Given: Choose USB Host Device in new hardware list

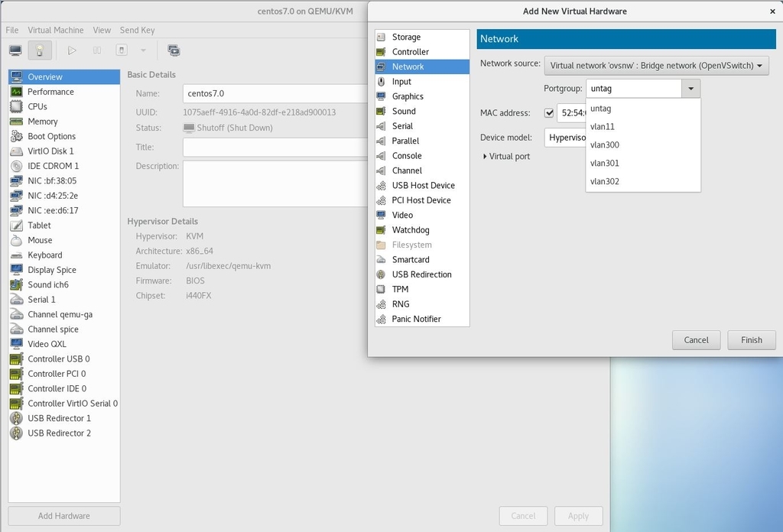Looking at the screenshot, I should click(x=422, y=185).
